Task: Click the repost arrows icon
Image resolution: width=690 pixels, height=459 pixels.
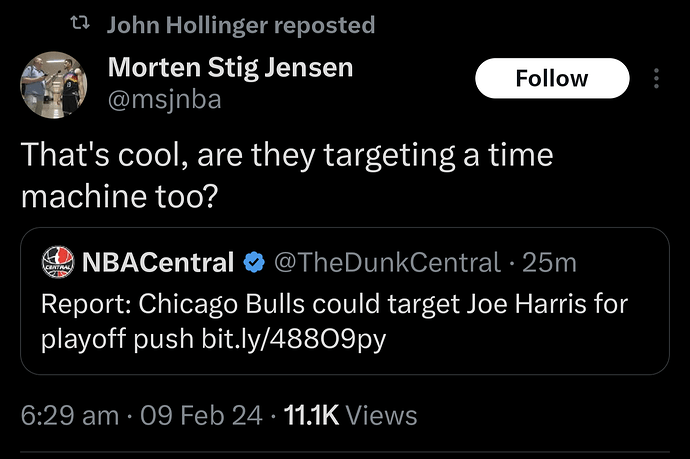Action: tap(81, 24)
